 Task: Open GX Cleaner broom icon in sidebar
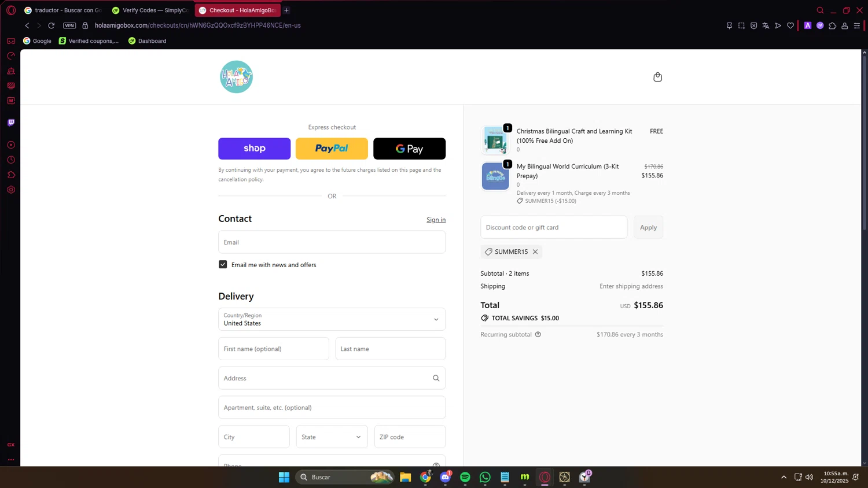click(11, 71)
